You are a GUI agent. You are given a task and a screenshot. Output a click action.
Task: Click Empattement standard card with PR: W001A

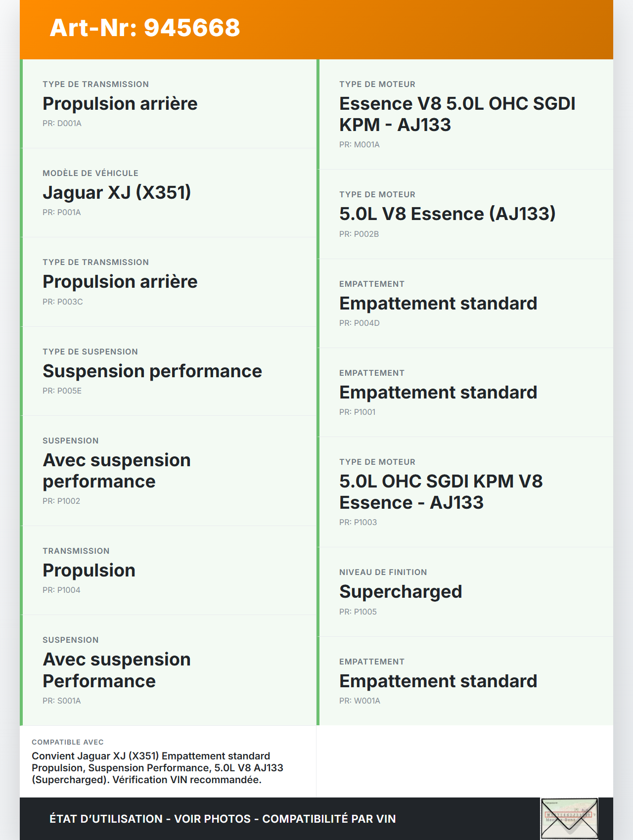[x=465, y=681]
